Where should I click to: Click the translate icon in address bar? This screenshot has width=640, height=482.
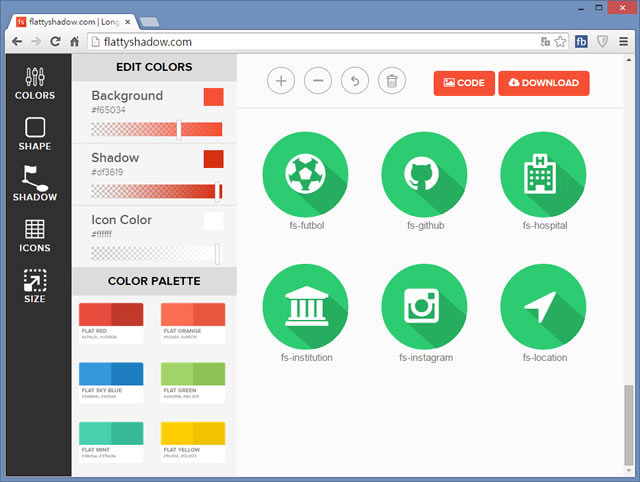(545, 42)
